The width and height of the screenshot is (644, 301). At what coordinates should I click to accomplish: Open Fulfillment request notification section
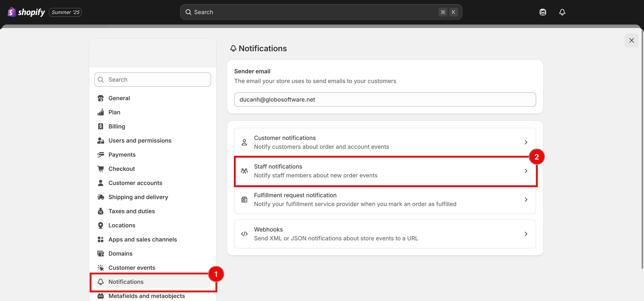tap(385, 200)
